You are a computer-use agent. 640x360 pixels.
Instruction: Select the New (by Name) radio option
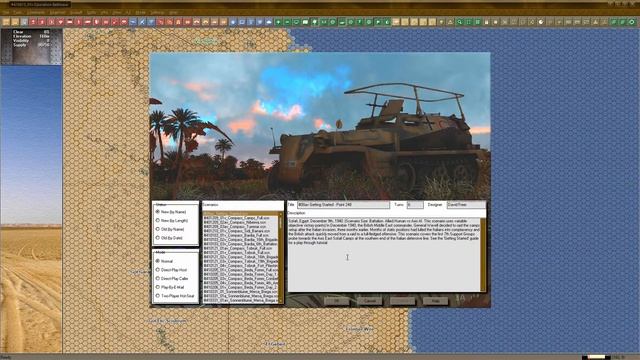[170, 212]
